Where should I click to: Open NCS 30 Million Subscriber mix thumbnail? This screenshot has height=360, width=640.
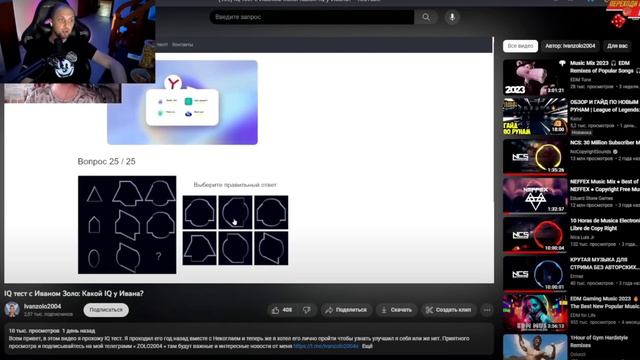(x=535, y=156)
